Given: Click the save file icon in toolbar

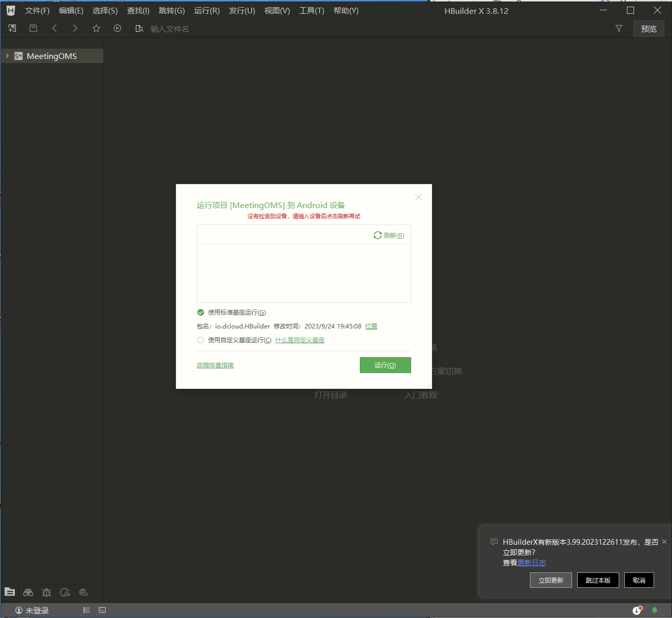Looking at the screenshot, I should (x=33, y=29).
